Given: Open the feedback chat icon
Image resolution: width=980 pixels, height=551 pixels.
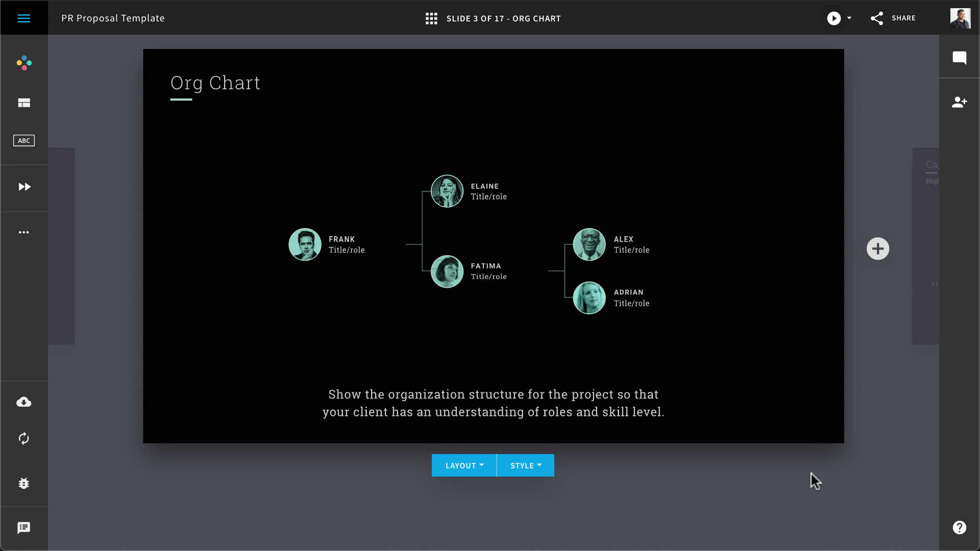Looking at the screenshot, I should [x=23, y=528].
